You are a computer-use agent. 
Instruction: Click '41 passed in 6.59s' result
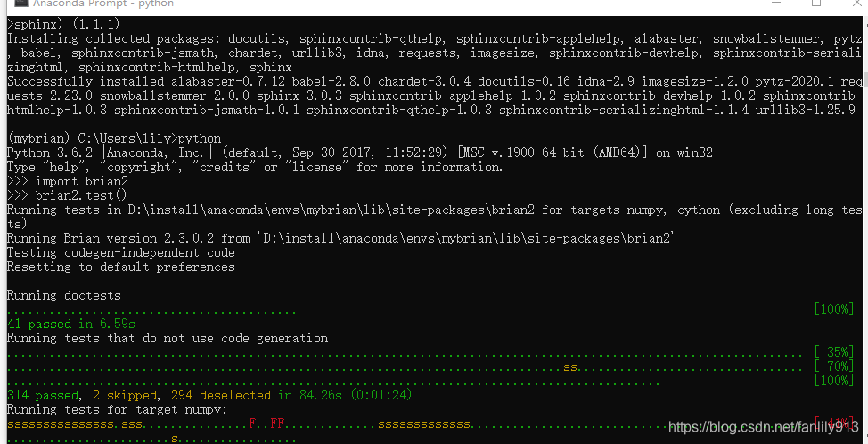[71, 324]
